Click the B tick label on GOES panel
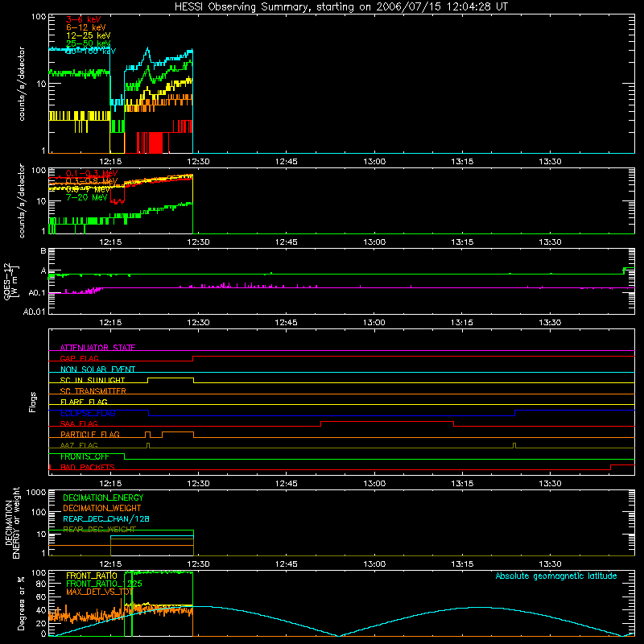The image size is (644, 644). click(x=43, y=250)
